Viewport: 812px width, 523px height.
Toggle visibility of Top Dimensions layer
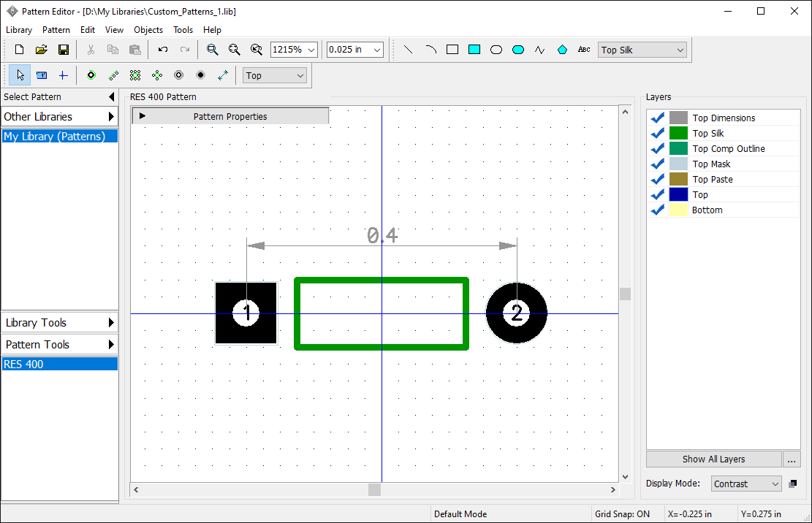pos(658,118)
